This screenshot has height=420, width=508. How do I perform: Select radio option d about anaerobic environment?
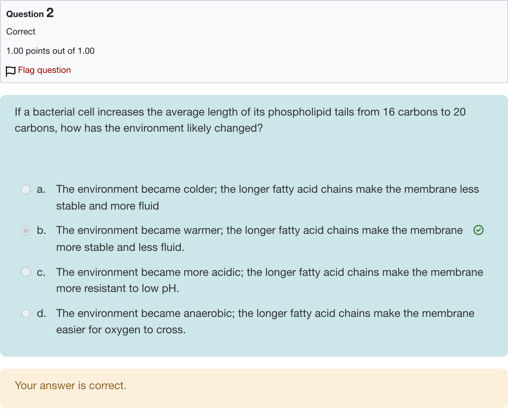coord(26,314)
